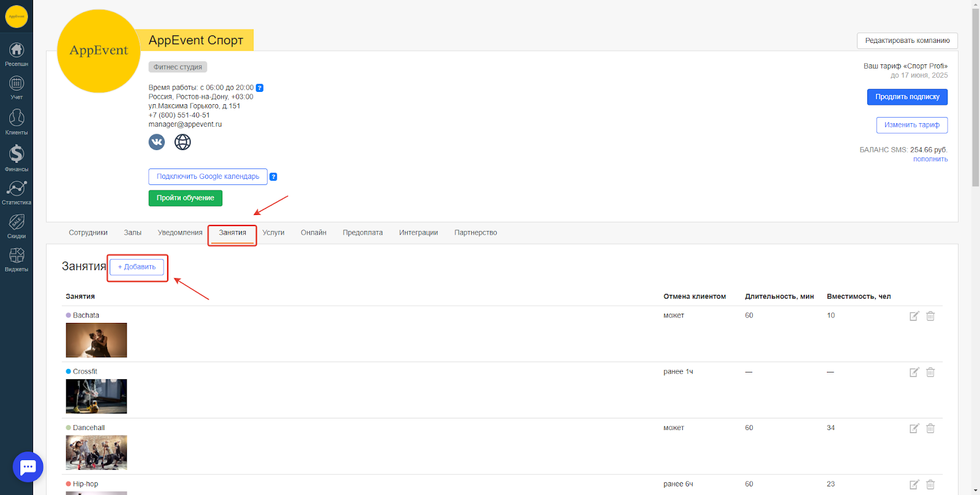Click the VK social network icon
The image size is (980, 495).
point(157,142)
